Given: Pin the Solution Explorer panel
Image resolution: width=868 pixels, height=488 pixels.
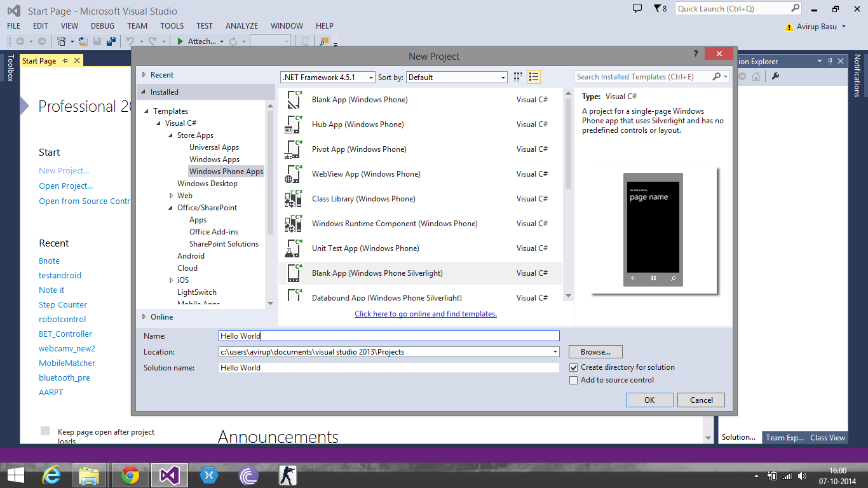Looking at the screenshot, I should click(x=829, y=62).
